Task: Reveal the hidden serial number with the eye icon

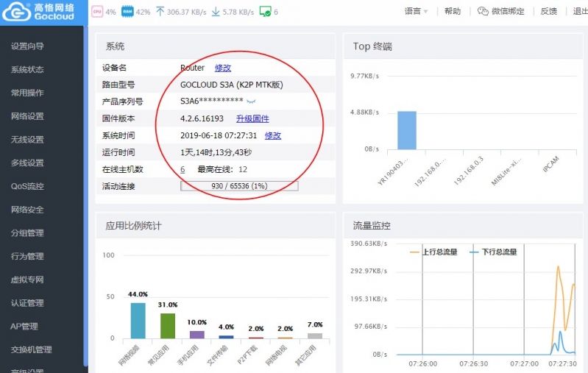Action: click(x=251, y=101)
